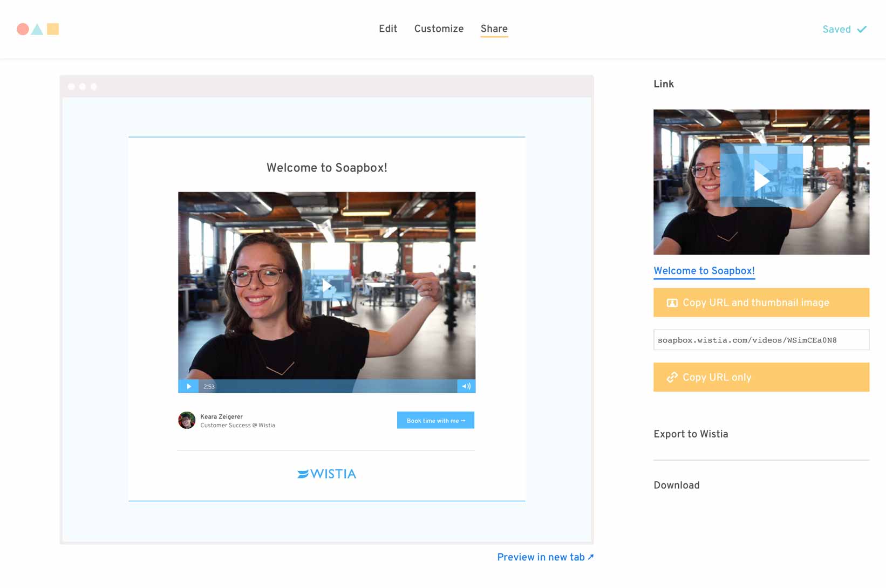The width and height of the screenshot is (886, 588).
Task: Click the 2:53 duration label
Action: (209, 387)
